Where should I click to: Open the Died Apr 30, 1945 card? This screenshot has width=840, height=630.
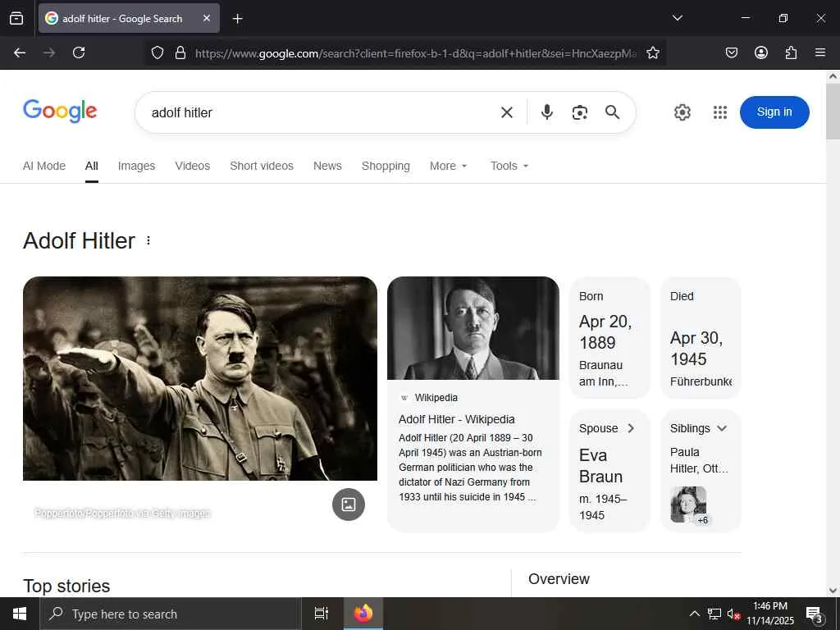point(701,338)
